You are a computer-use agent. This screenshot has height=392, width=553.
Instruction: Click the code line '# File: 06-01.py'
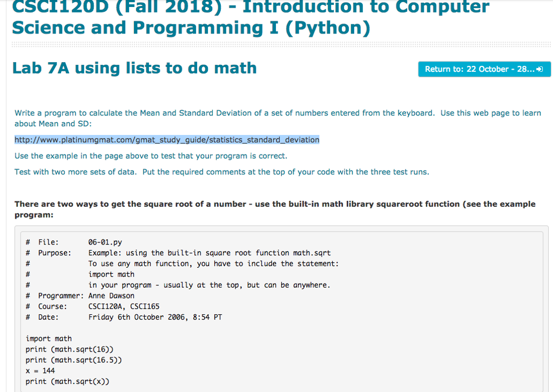click(x=73, y=242)
